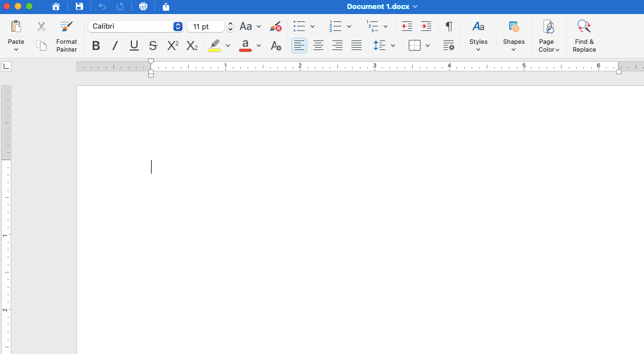
Task: Copy selection with copy icon
Action: pyautogui.click(x=41, y=45)
